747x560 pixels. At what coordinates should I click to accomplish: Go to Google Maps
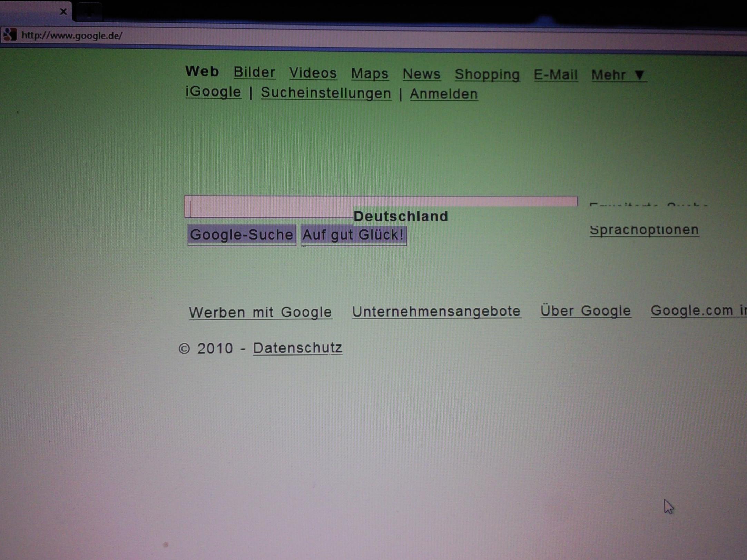(x=370, y=74)
